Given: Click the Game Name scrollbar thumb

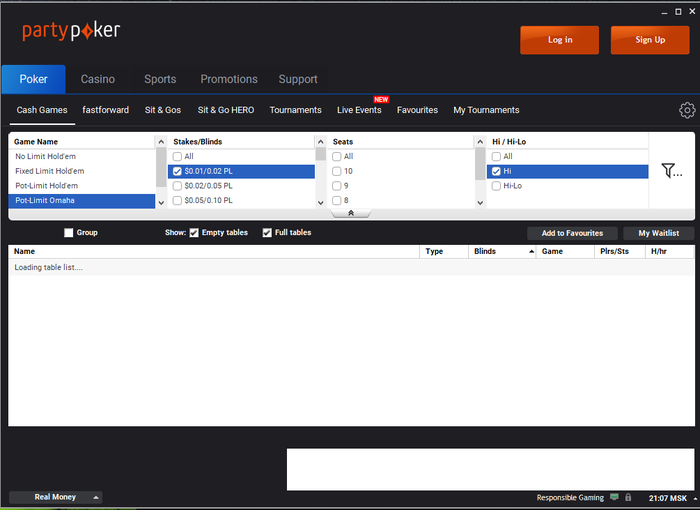Looking at the screenshot, I should point(161,167).
